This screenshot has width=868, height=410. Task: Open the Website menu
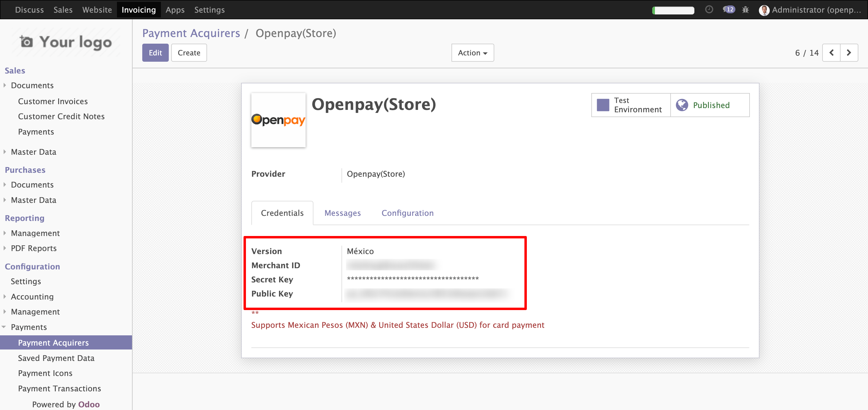97,10
